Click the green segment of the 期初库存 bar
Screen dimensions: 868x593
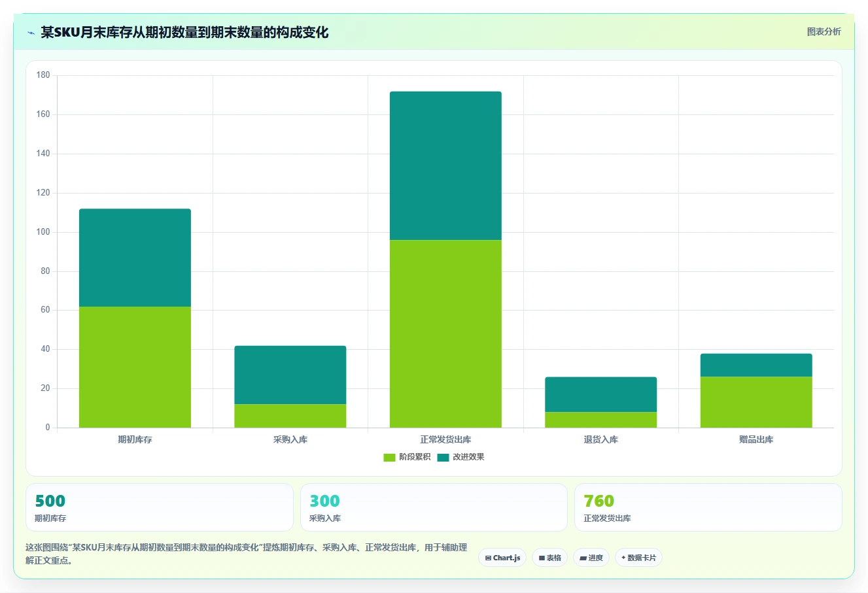coord(135,367)
